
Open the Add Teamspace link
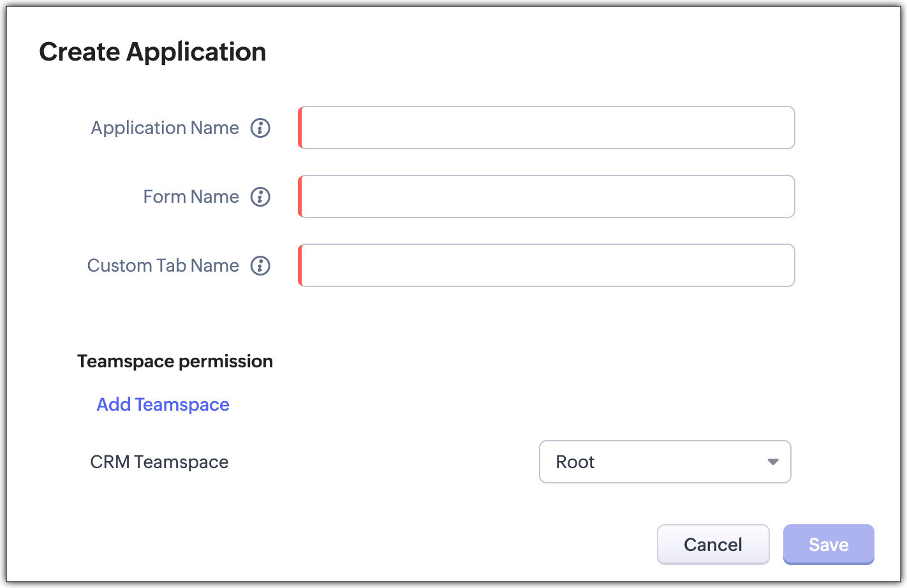point(163,404)
